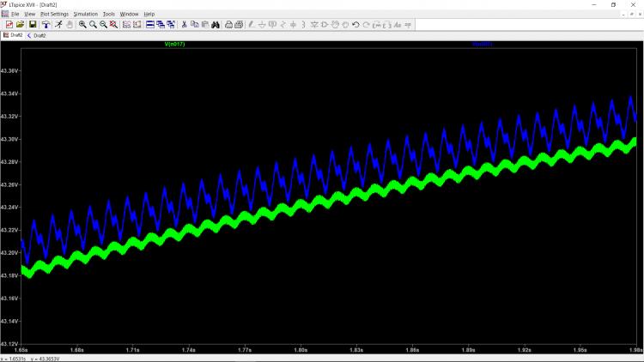Click the 43.30V vertical axis label
The height and width of the screenshot is (362, 644).
[10, 139]
